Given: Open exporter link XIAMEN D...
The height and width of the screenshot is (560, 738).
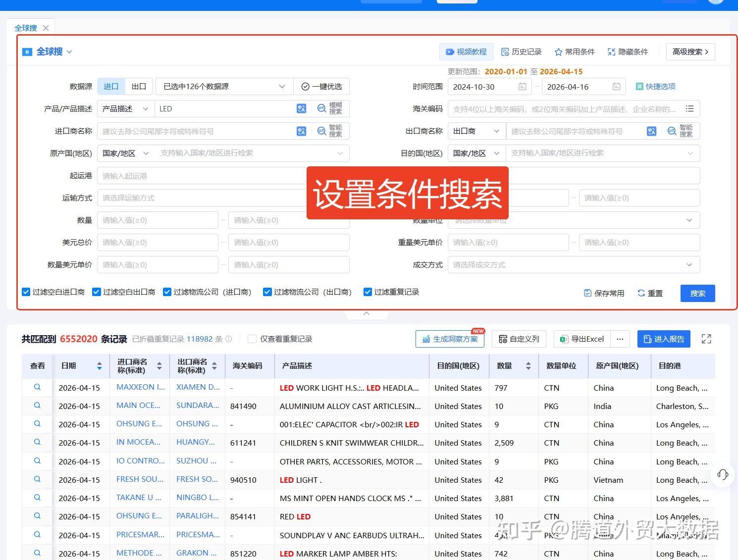Looking at the screenshot, I should point(198,387).
